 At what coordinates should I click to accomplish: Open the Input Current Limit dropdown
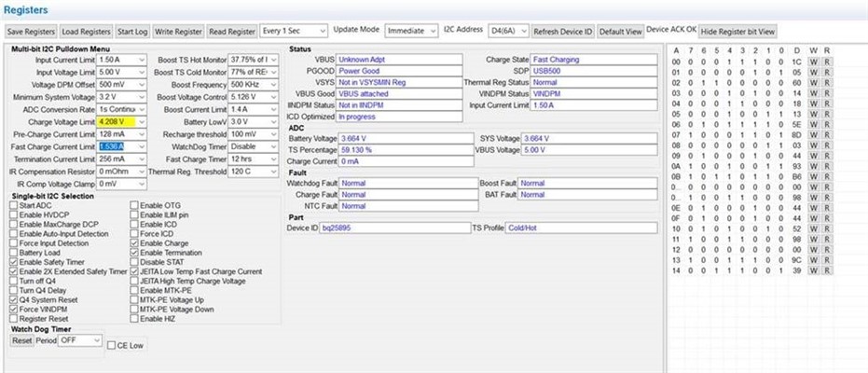(x=121, y=60)
